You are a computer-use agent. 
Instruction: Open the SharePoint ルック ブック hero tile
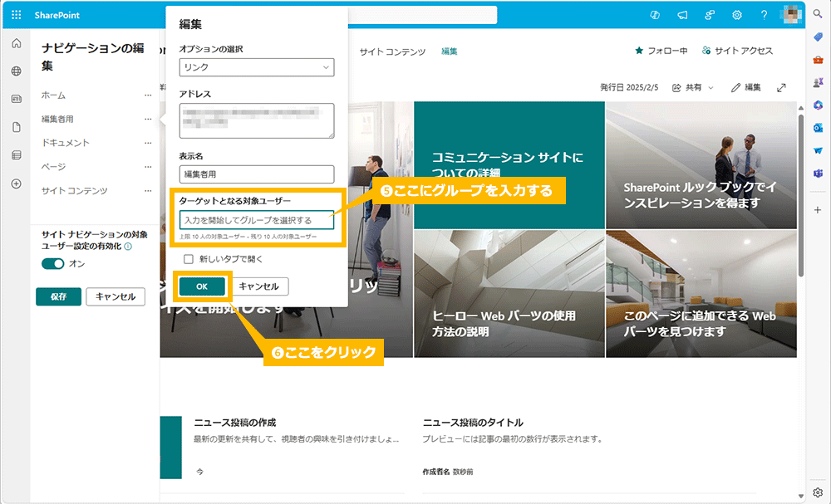pyautogui.click(x=701, y=165)
